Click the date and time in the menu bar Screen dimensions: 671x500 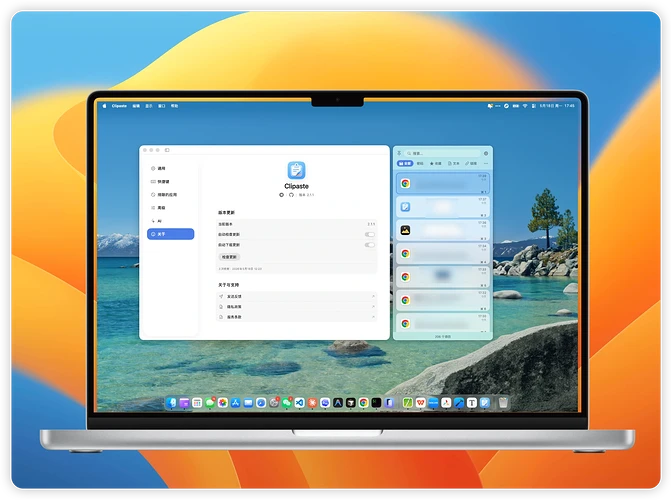coord(557,106)
